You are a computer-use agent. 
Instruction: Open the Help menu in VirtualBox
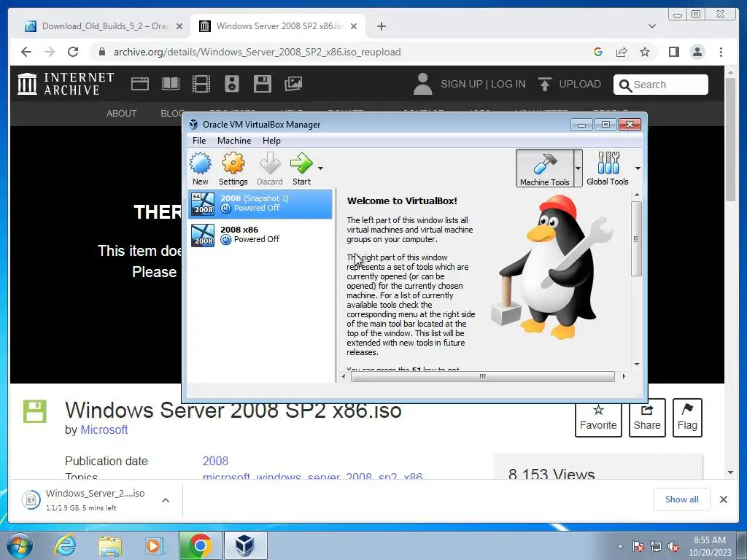[271, 141]
